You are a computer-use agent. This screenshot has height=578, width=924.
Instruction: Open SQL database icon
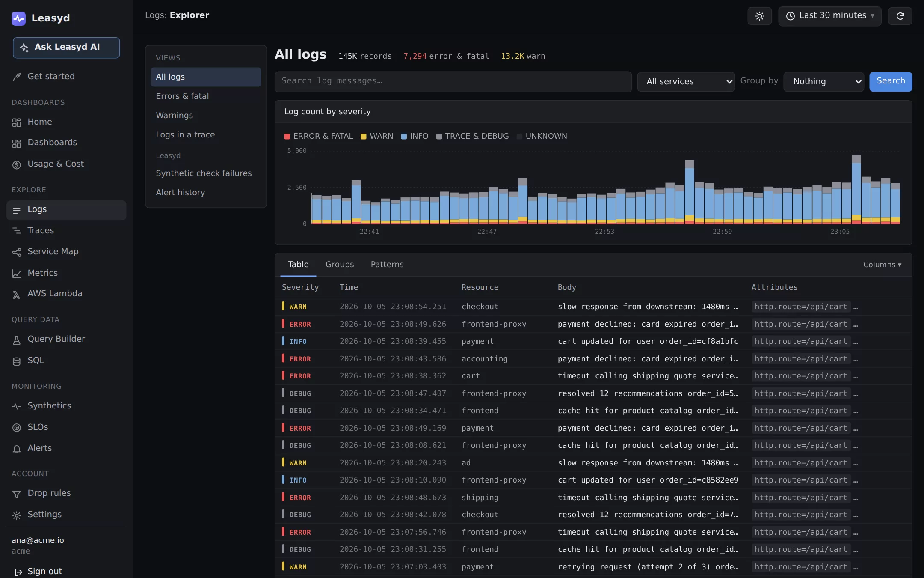tap(17, 361)
